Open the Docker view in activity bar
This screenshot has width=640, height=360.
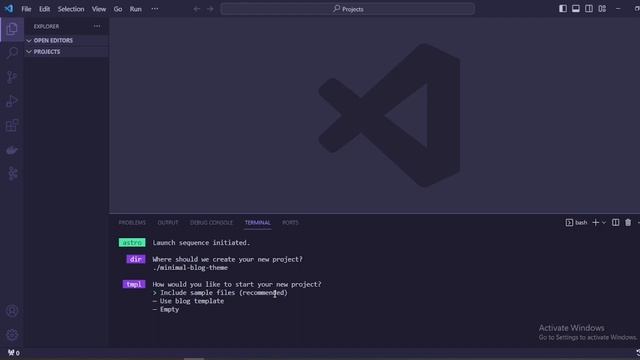point(12,150)
